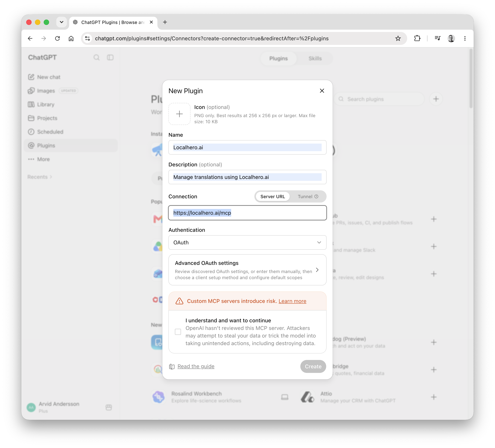The height and width of the screenshot is (448, 495).
Task: Focus the Name input field
Action: (x=247, y=147)
